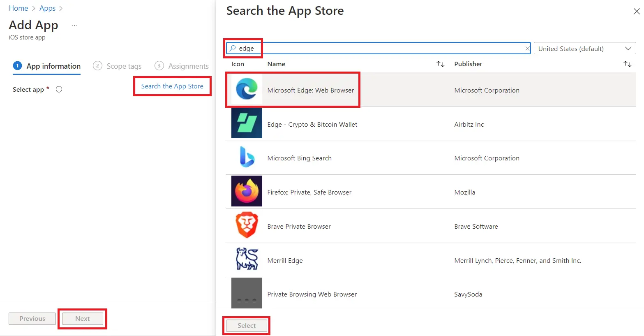Switch to the Scope tags step
644x336 pixels.
pyautogui.click(x=118, y=66)
